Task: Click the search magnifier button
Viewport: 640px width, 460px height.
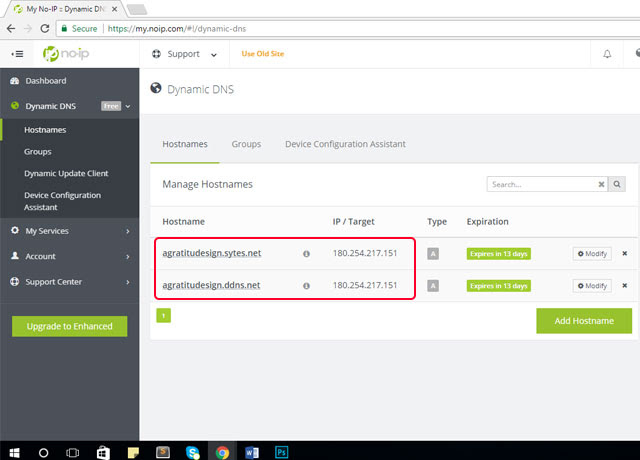Action: coord(617,184)
